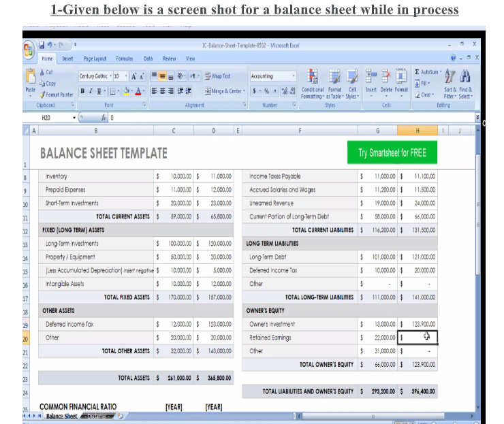504x424 pixels.
Task: Switch to the Insert tab
Action: (67, 59)
